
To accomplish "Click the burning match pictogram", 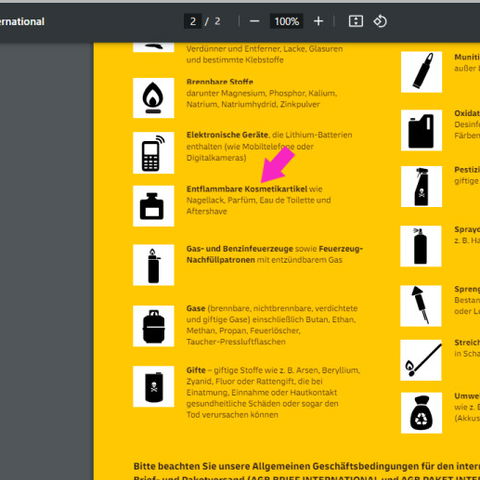I will pos(421,360).
